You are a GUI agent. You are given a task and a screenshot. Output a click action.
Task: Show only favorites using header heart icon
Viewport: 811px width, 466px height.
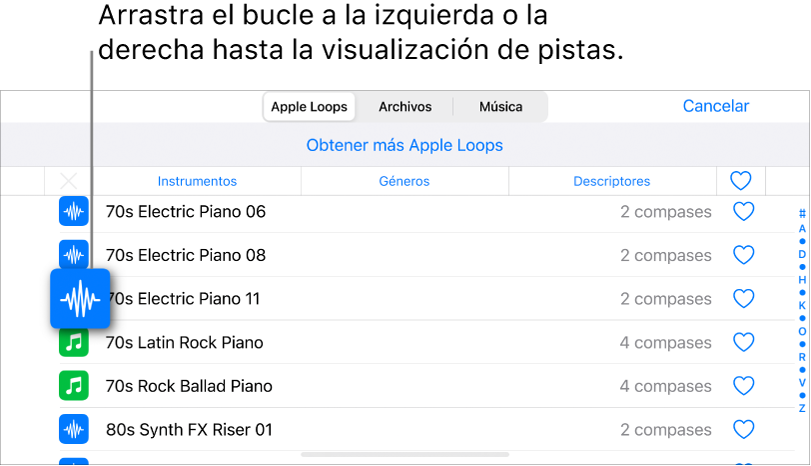(x=740, y=181)
